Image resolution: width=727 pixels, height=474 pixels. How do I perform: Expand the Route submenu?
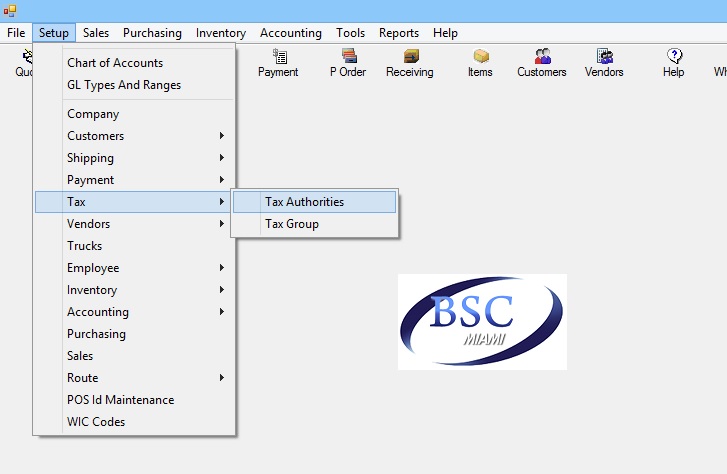[x=134, y=378]
